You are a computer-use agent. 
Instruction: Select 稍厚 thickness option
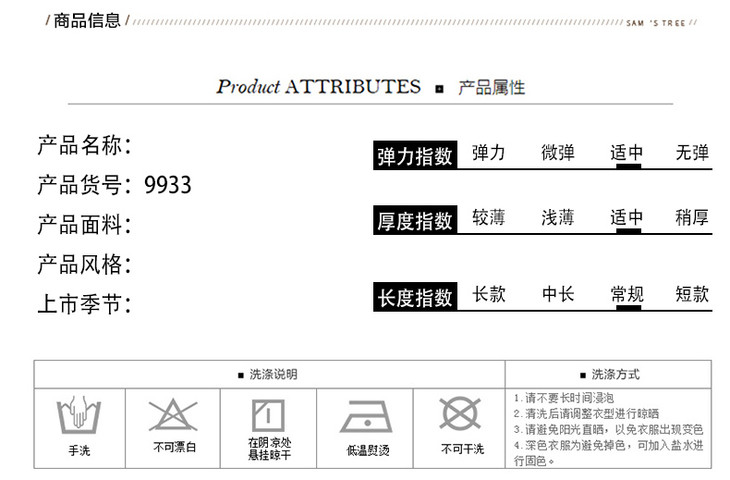click(692, 217)
